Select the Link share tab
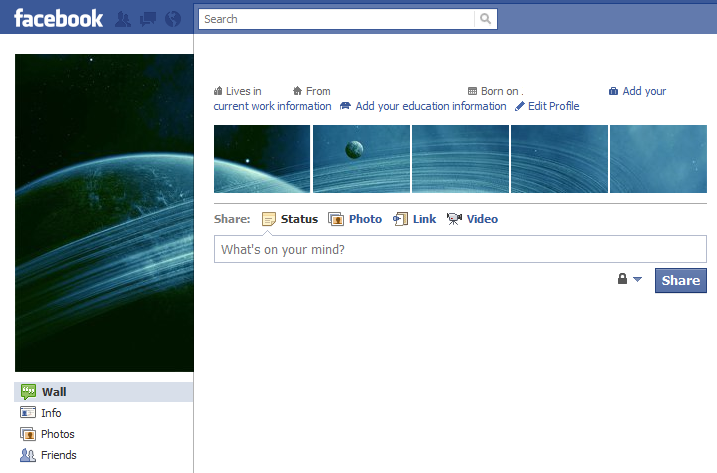 pyautogui.click(x=414, y=219)
